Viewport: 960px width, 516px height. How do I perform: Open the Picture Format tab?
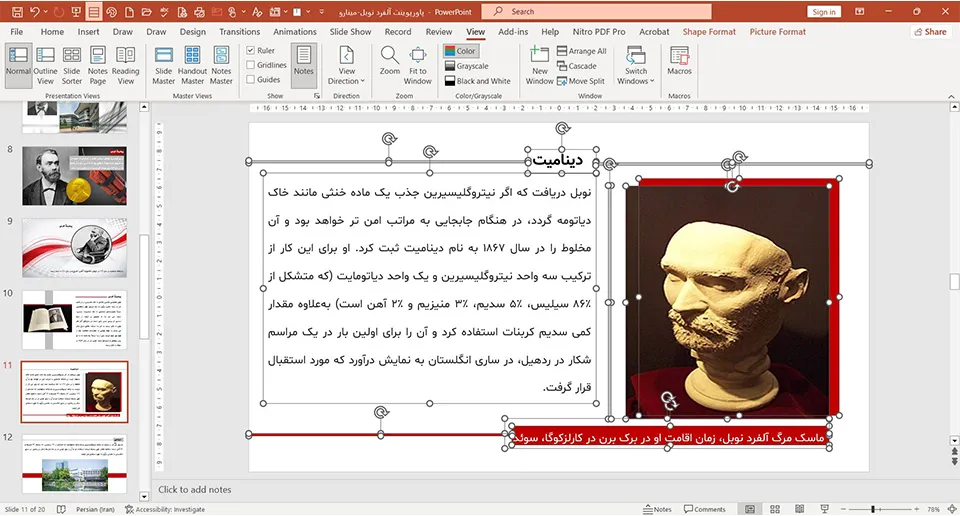(778, 32)
